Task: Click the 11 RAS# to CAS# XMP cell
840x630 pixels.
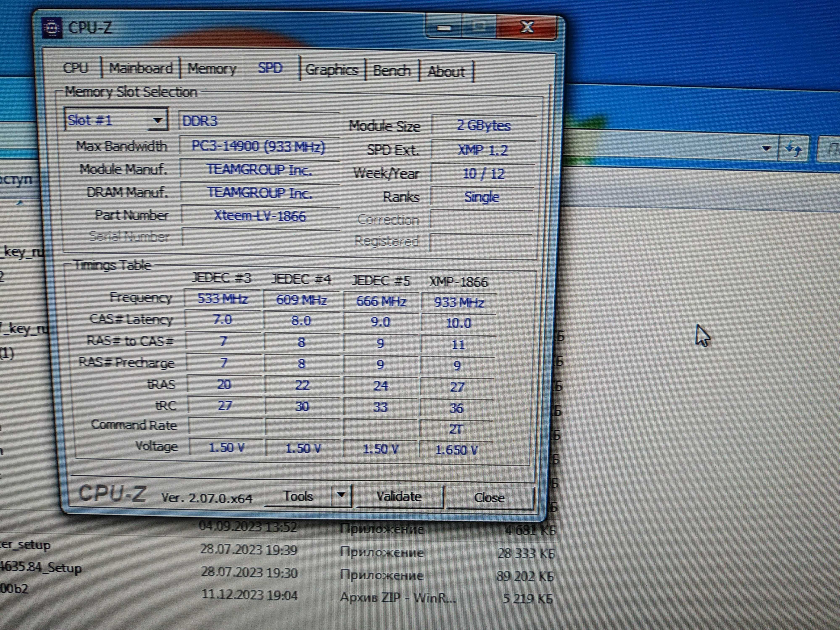Action: pos(458,345)
